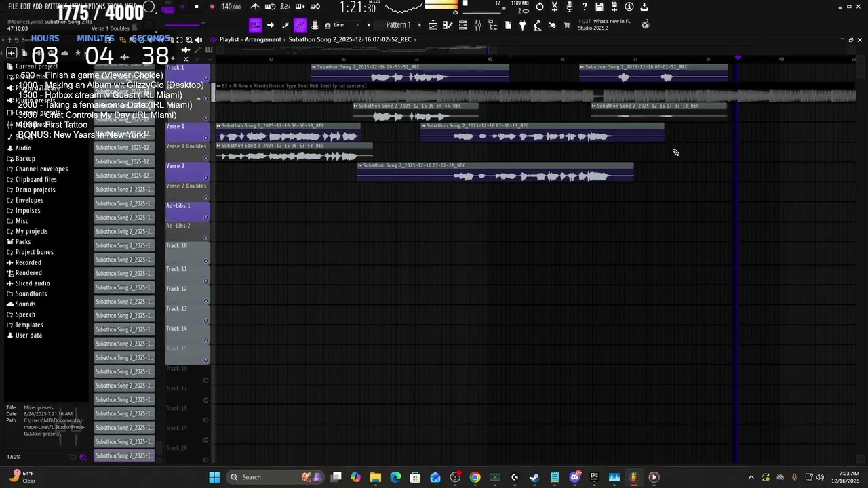868x488 pixels.
Task: Click the export/render download icon
Action: point(644,7)
